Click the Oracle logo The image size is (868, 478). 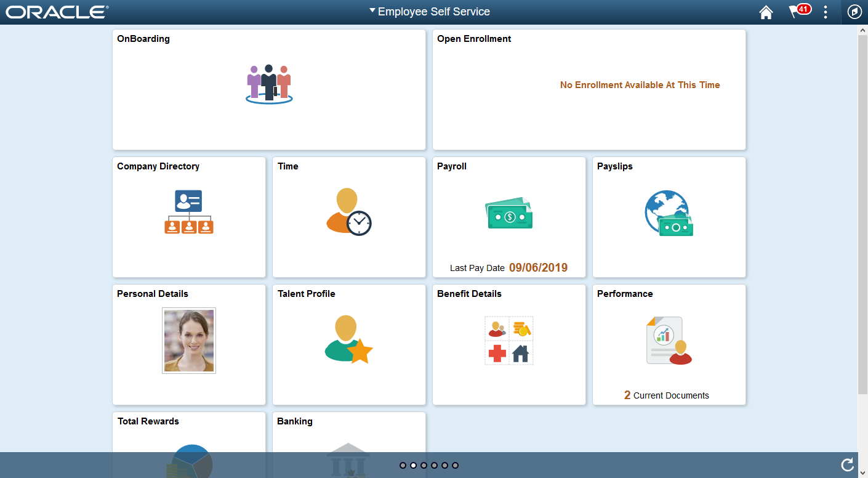pyautogui.click(x=57, y=12)
